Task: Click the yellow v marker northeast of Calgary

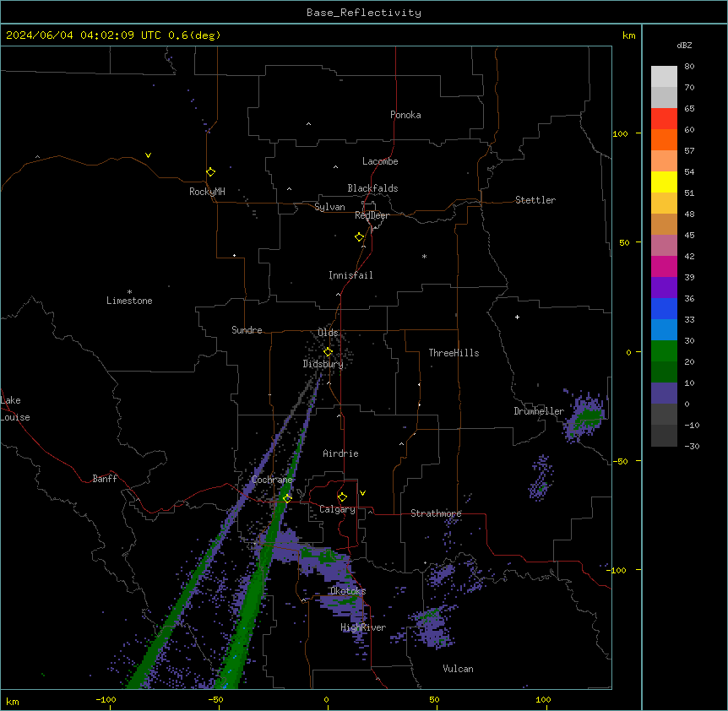Action: [x=362, y=493]
